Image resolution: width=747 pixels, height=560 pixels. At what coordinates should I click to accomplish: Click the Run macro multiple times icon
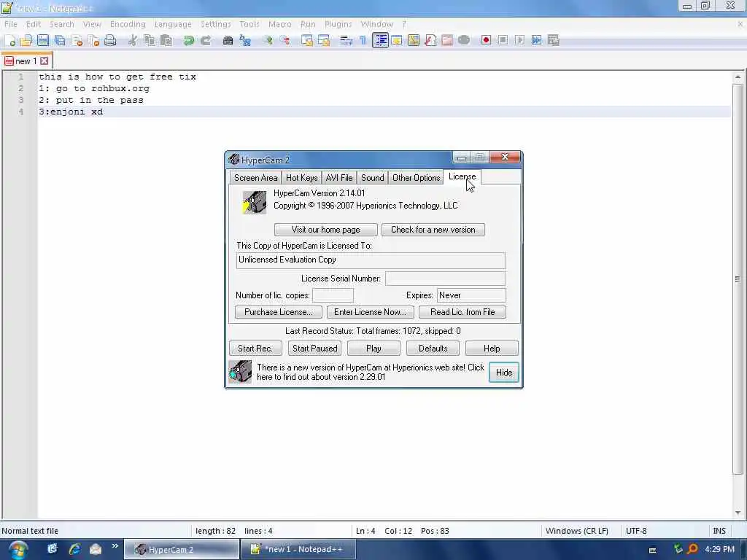click(536, 41)
